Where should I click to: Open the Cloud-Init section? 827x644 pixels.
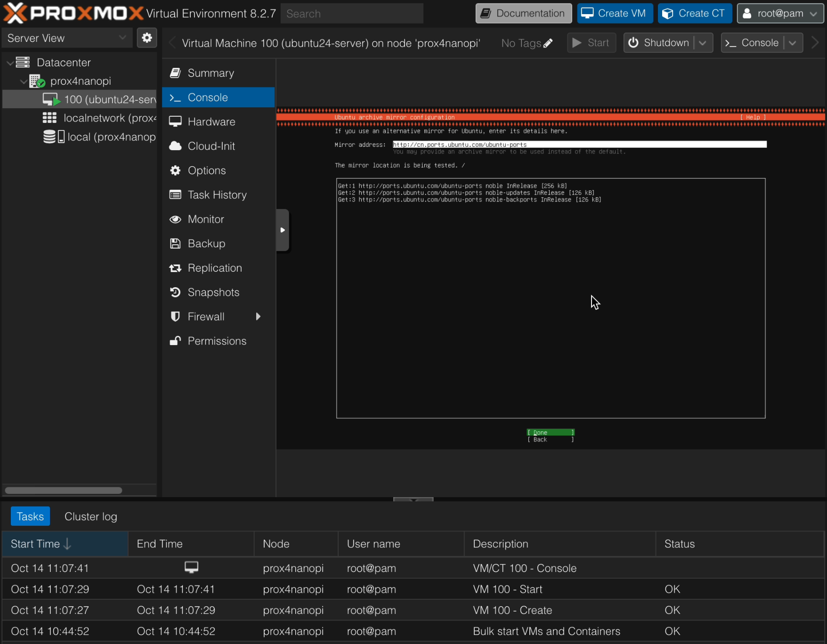coord(211,146)
